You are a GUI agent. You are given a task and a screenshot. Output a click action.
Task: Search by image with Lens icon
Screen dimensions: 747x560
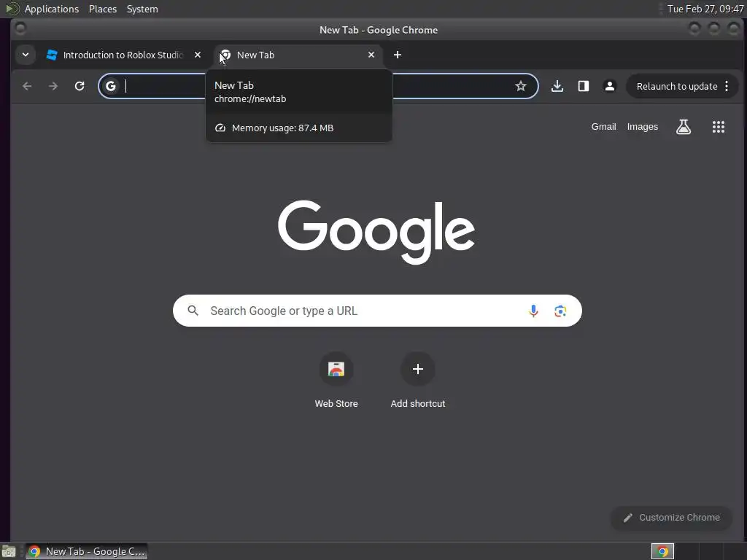click(560, 311)
